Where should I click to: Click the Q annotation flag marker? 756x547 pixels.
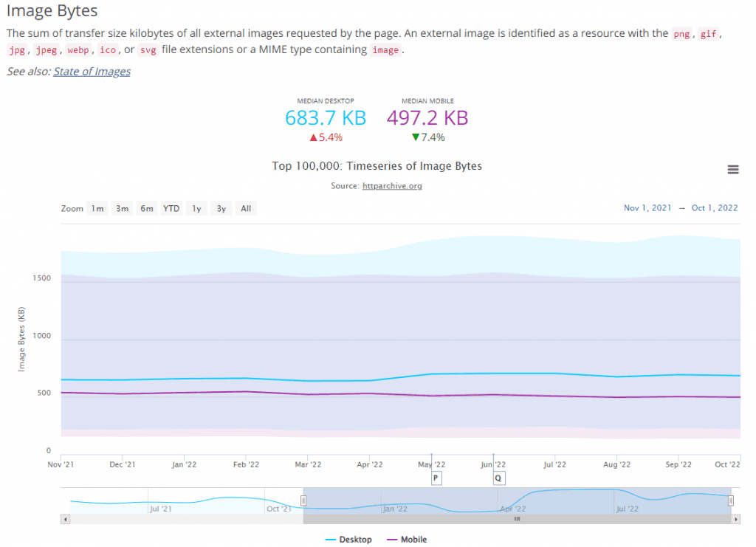pyautogui.click(x=498, y=478)
